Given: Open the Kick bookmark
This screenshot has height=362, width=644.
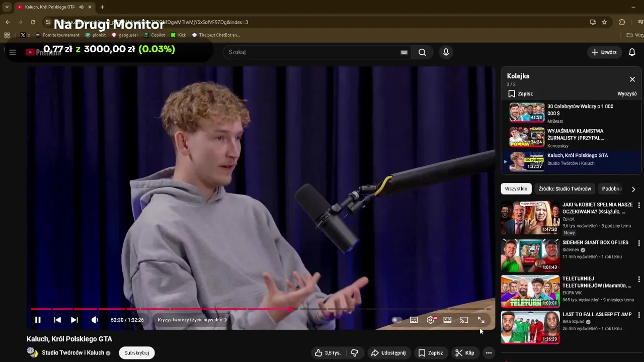Looking at the screenshot, I should 179,35.
